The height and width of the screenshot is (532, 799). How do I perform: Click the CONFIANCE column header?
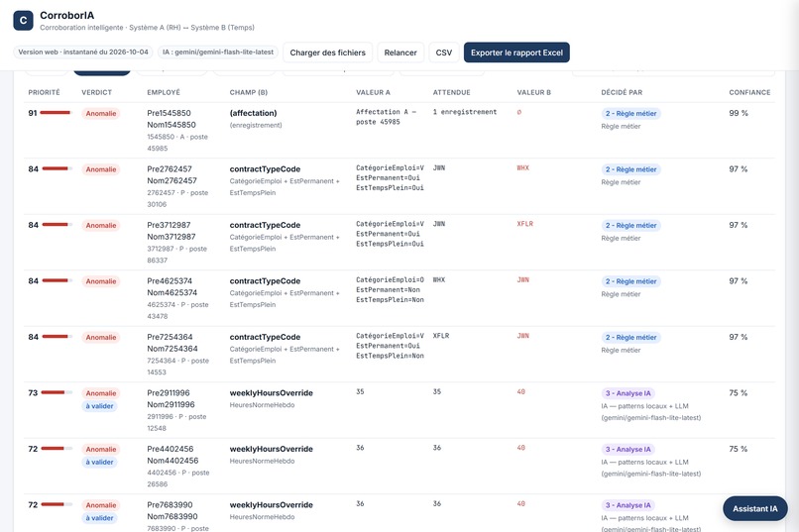pyautogui.click(x=749, y=92)
